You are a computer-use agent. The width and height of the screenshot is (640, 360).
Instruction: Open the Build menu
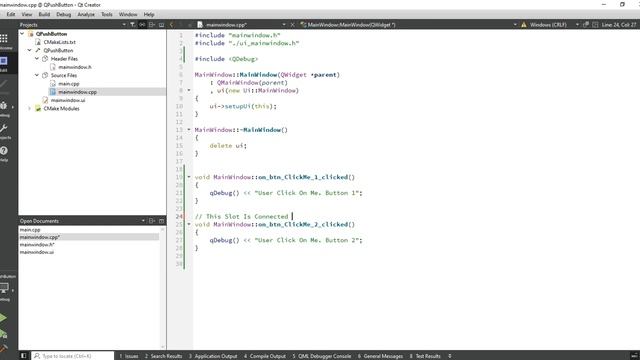pos(44,14)
